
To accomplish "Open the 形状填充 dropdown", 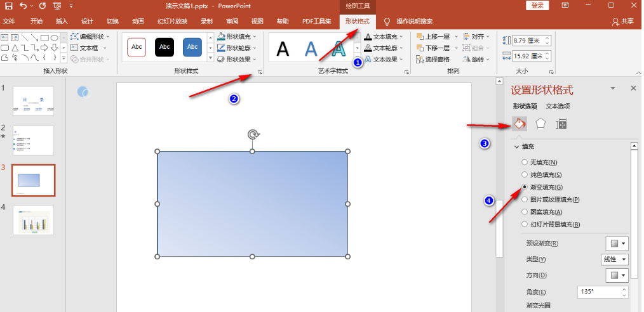I will pyautogui.click(x=237, y=37).
